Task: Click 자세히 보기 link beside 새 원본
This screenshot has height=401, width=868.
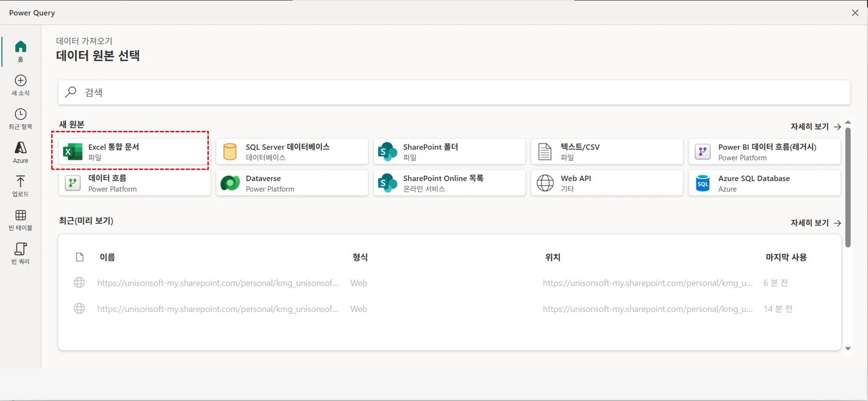Action: [815, 127]
